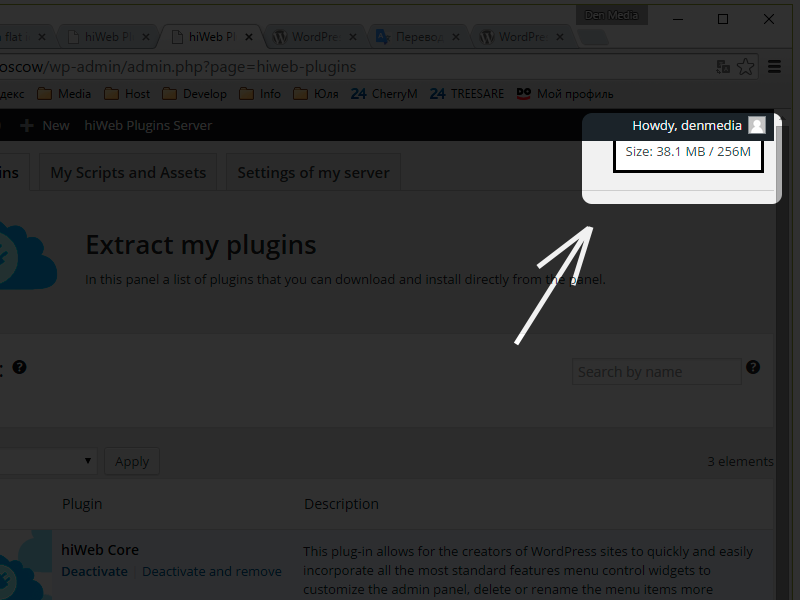The image size is (800, 600).
Task: Click the Den Media window label
Action: tap(612, 15)
